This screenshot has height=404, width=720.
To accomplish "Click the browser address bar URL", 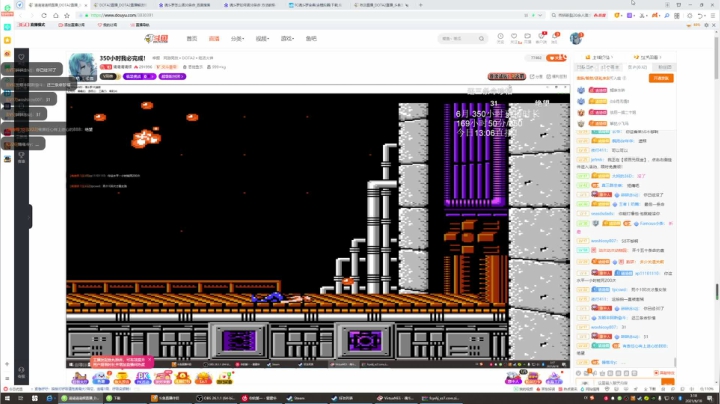I will [122, 15].
